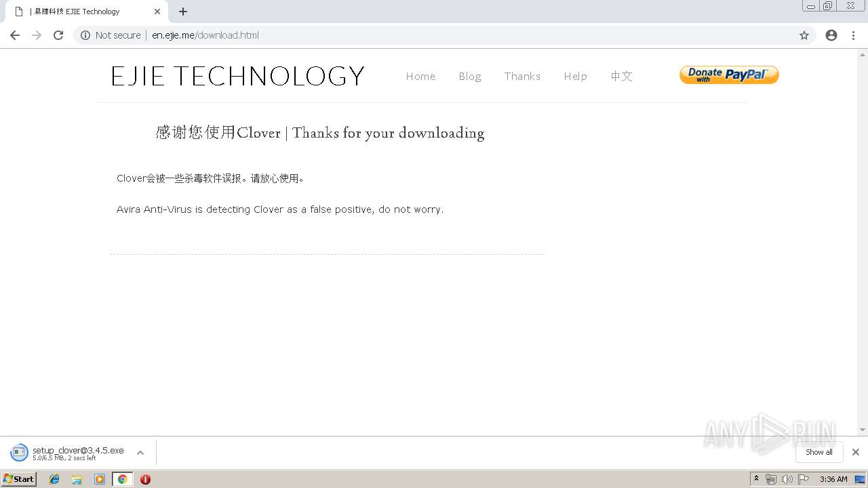The height and width of the screenshot is (488, 868).
Task: Donate with PayPal button
Action: coord(729,75)
